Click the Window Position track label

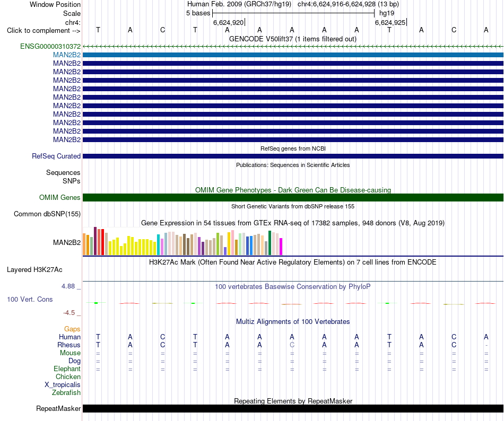pos(55,4)
